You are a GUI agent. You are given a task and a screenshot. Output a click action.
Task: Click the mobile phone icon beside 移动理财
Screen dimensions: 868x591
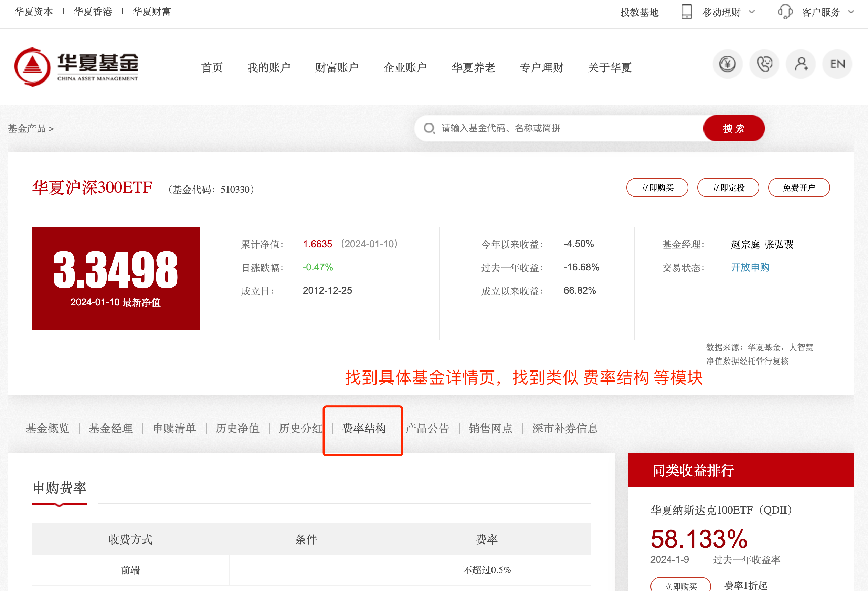point(687,12)
